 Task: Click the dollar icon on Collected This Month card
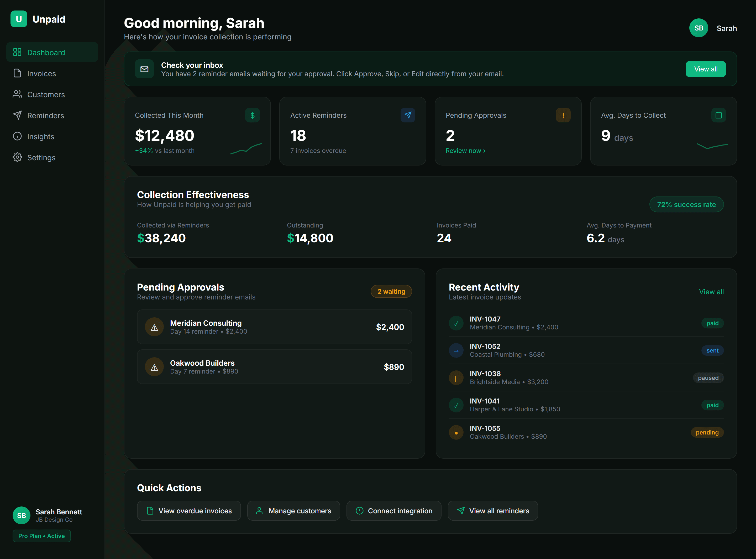tap(252, 115)
